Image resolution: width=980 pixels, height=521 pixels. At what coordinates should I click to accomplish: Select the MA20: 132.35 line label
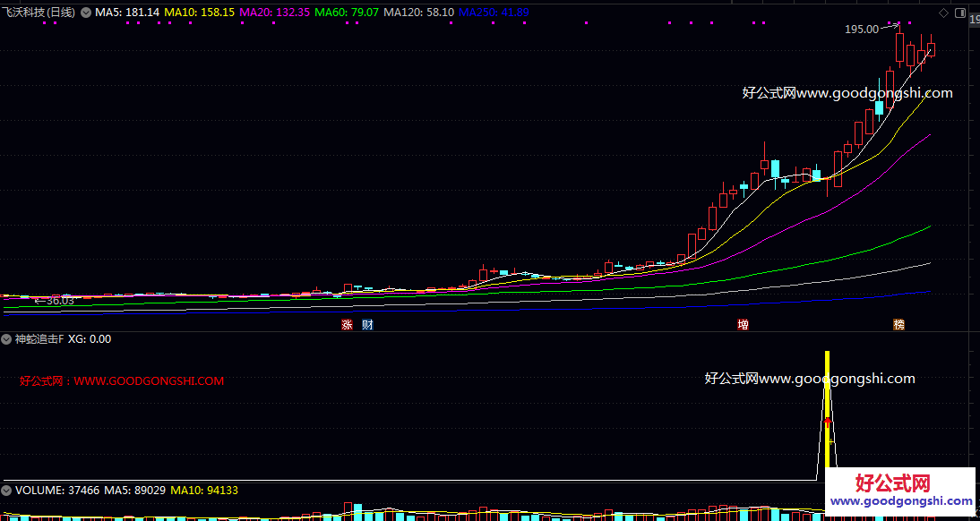274,13
